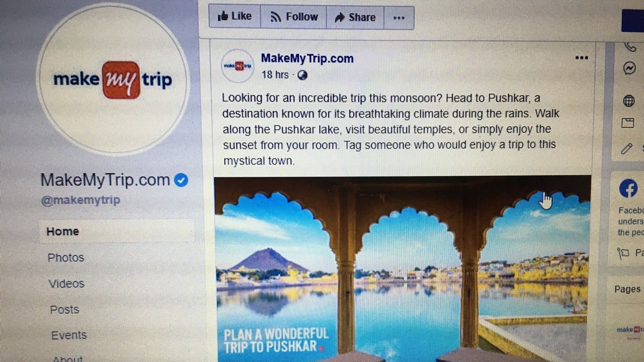Click the MakeMyTrip large profile logo
This screenshot has width=644, height=362.
click(113, 79)
